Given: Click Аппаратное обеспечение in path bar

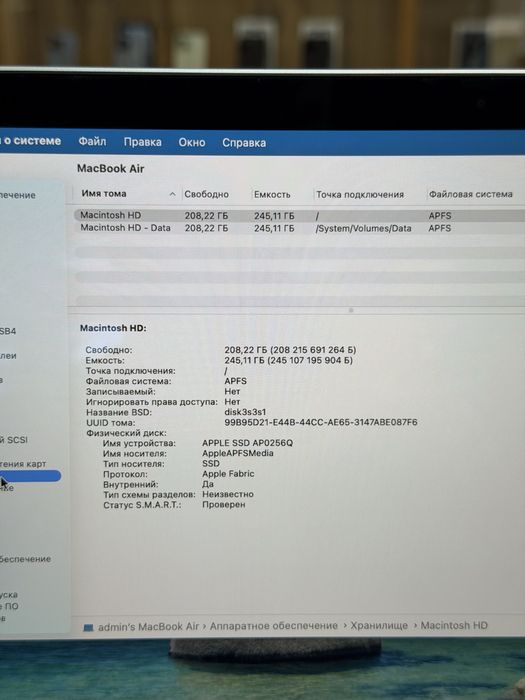Looking at the screenshot, I should [x=274, y=626].
